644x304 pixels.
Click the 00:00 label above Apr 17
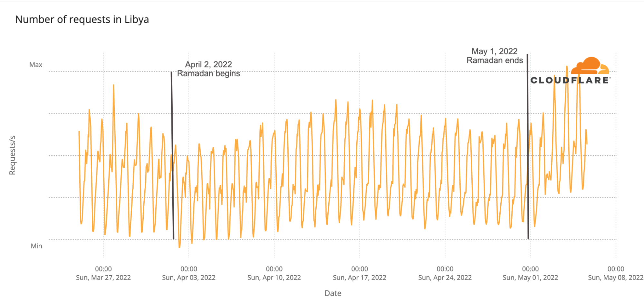(x=360, y=269)
